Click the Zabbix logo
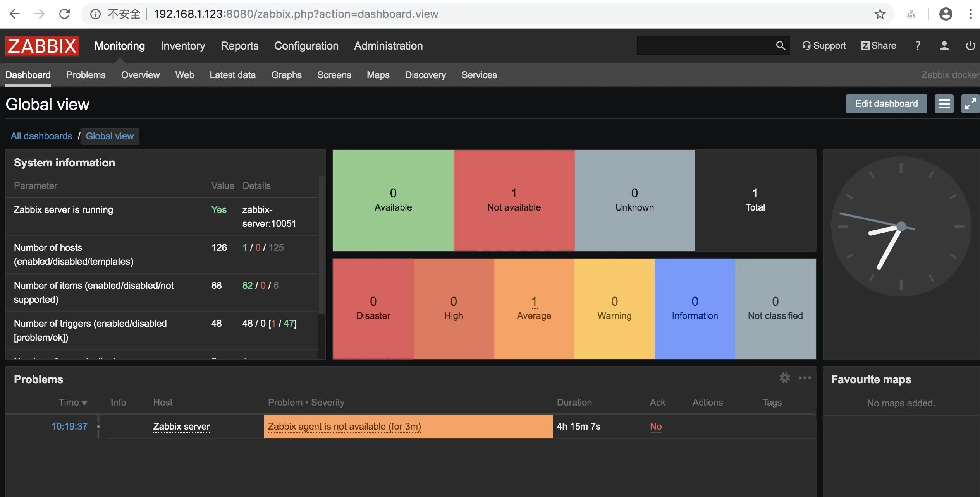Image resolution: width=980 pixels, height=497 pixels. [x=42, y=46]
